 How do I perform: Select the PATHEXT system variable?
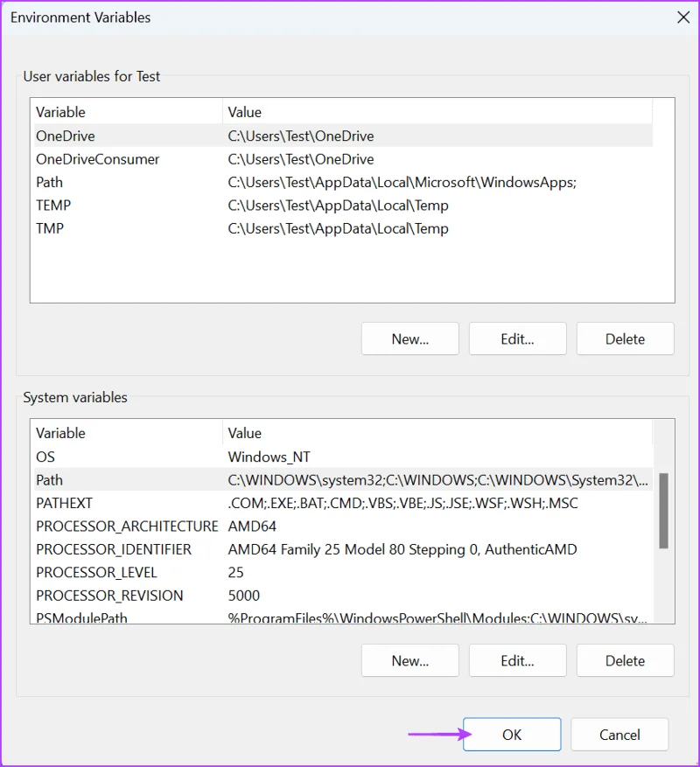click(341, 503)
